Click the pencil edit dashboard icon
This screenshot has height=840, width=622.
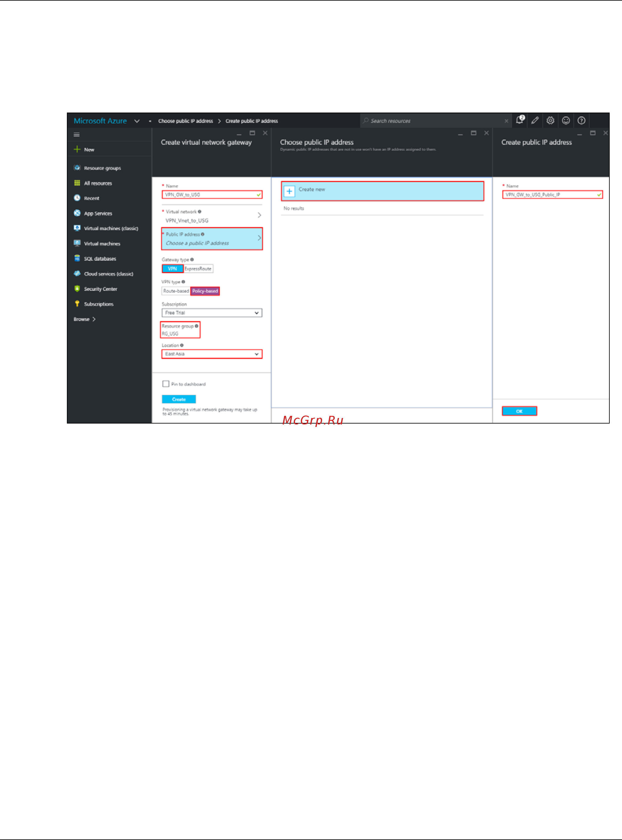535,120
